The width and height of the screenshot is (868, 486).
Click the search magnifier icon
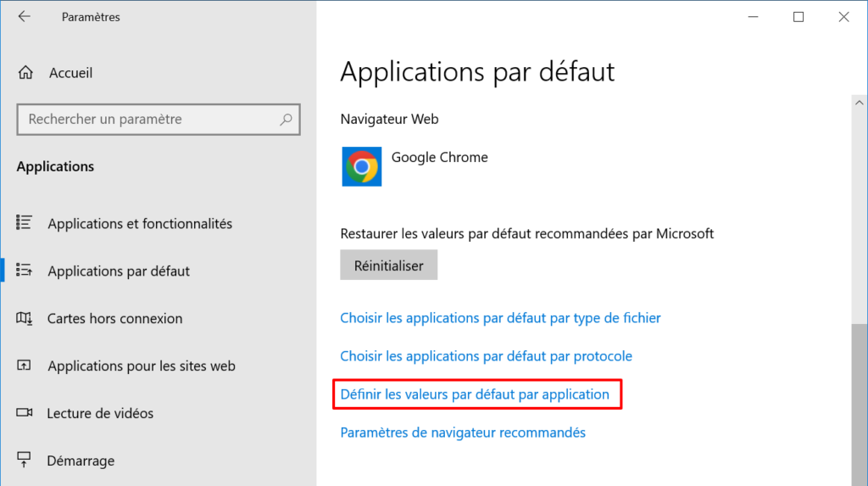coord(286,119)
